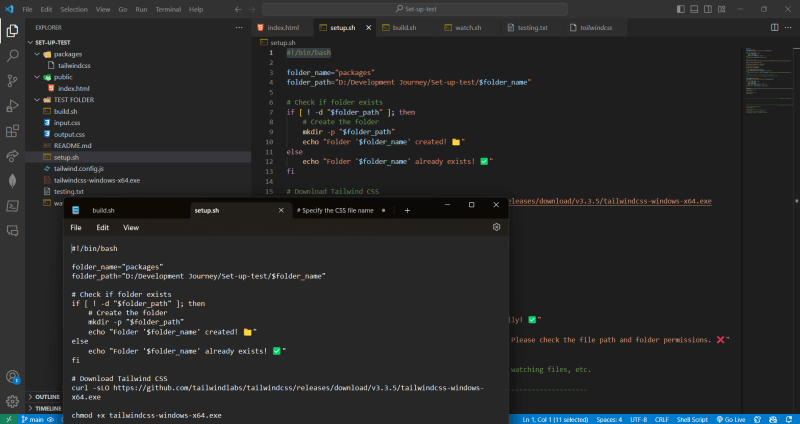Switch to '# Specify the CSS file name' Notepad tab
Image resolution: width=800 pixels, height=424 pixels.
pos(335,210)
